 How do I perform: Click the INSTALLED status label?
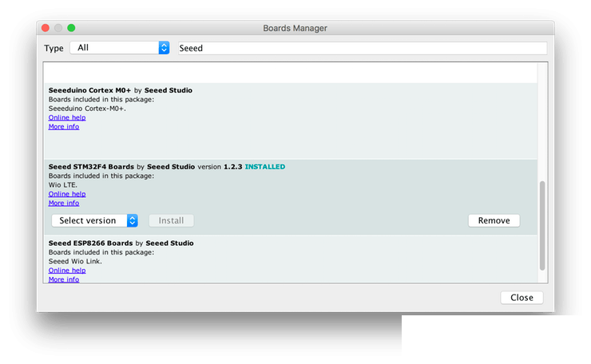[x=265, y=167]
